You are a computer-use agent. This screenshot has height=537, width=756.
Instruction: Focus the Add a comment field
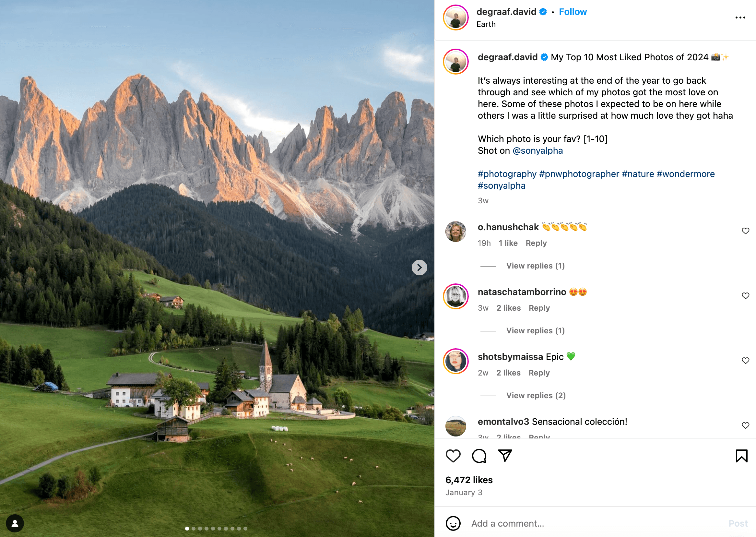(595, 523)
